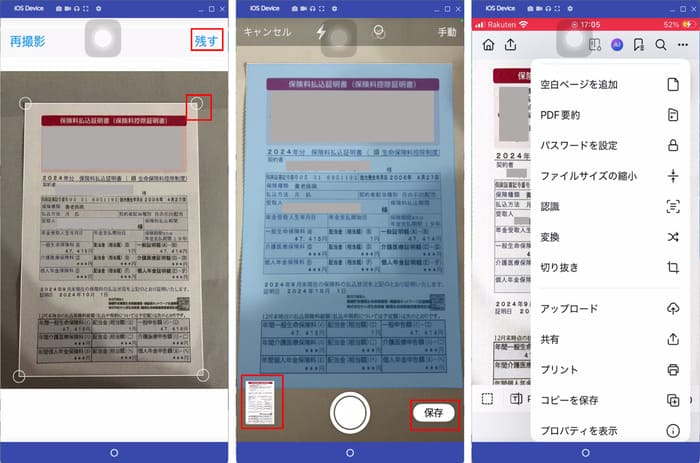The height and width of the screenshot is (463, 700).
Task: Open settings gear in left window title bar
Action: coord(98,8)
